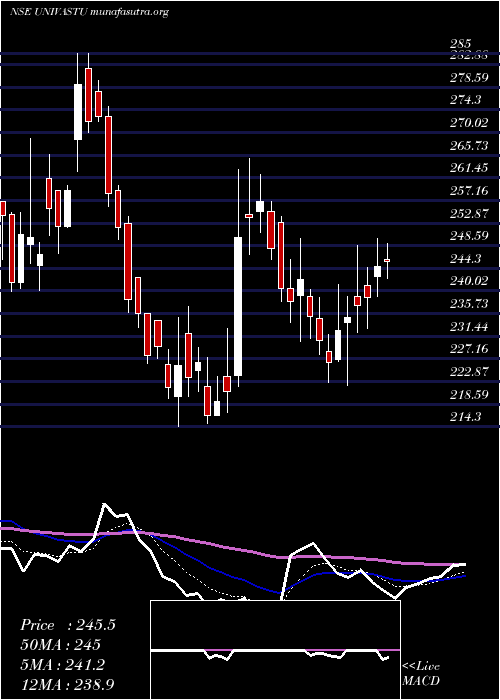
Task: Click the 'Price : 245.5' readout
Action: coord(68,625)
